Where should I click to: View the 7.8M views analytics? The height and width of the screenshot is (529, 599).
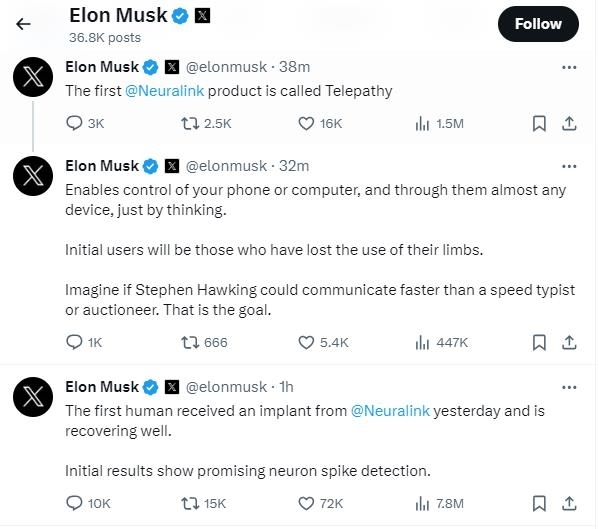439,503
